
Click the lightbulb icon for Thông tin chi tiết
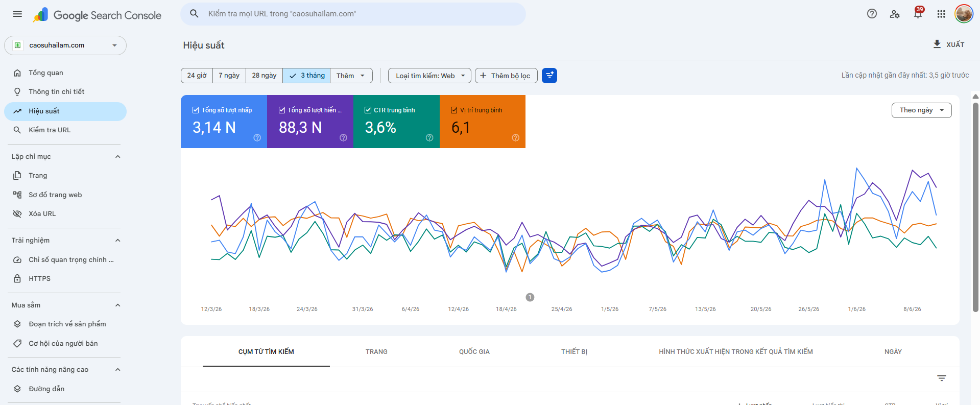tap(17, 91)
